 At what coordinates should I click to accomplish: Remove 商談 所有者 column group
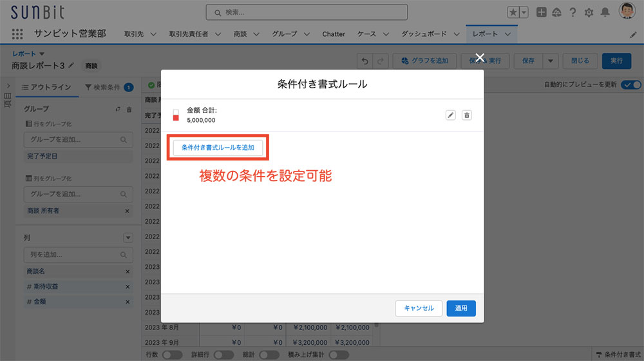tap(127, 211)
